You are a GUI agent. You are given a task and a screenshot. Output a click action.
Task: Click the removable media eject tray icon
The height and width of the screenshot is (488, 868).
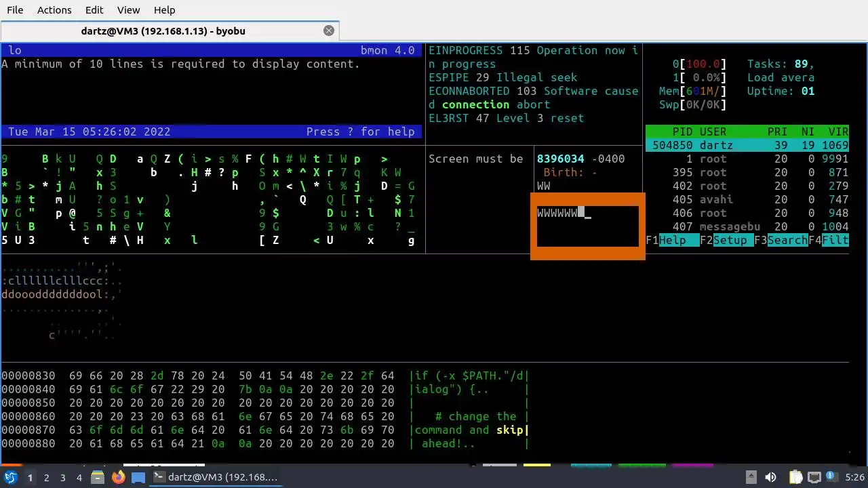751,477
